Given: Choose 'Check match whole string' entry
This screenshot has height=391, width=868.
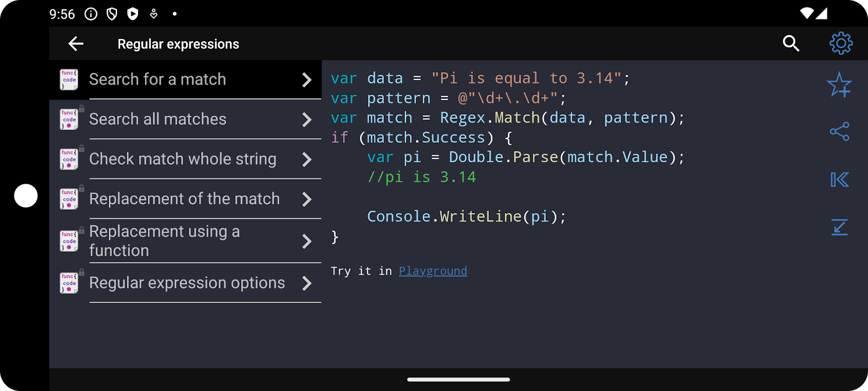Looking at the screenshot, I should point(183,159).
